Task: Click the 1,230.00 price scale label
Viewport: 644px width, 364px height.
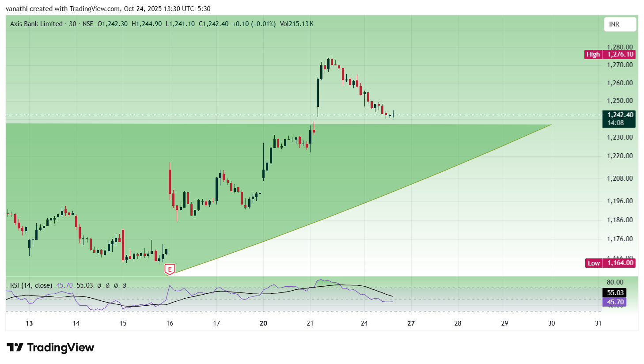Action: [620, 137]
